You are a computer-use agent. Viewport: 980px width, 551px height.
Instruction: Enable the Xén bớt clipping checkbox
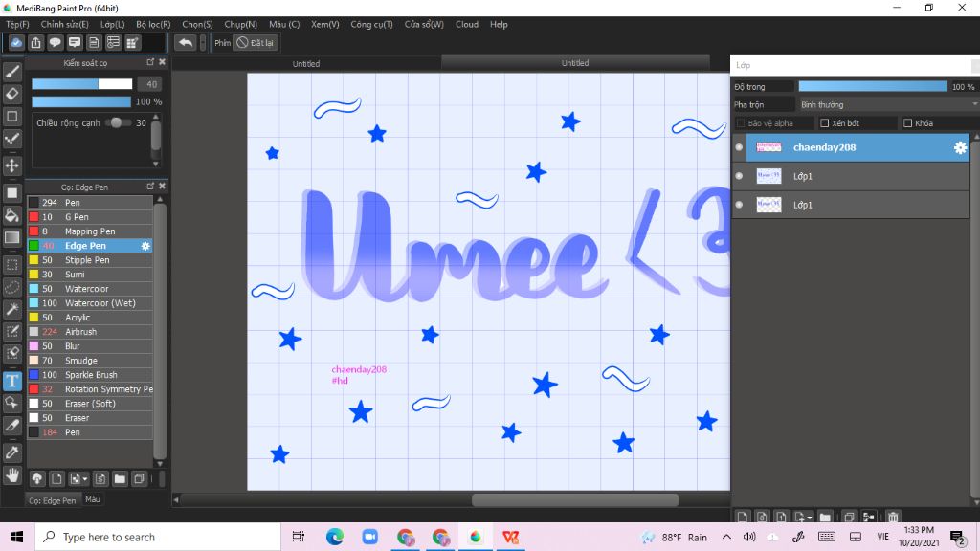click(824, 123)
